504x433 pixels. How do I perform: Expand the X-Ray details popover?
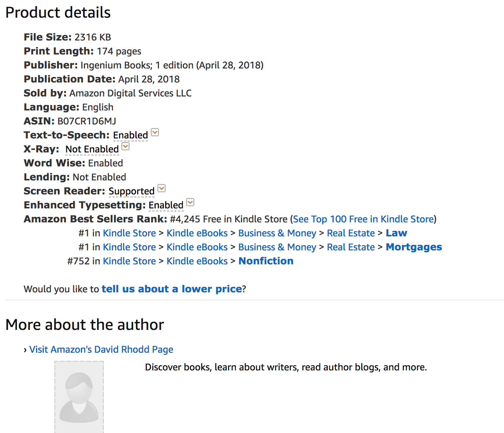125,147
